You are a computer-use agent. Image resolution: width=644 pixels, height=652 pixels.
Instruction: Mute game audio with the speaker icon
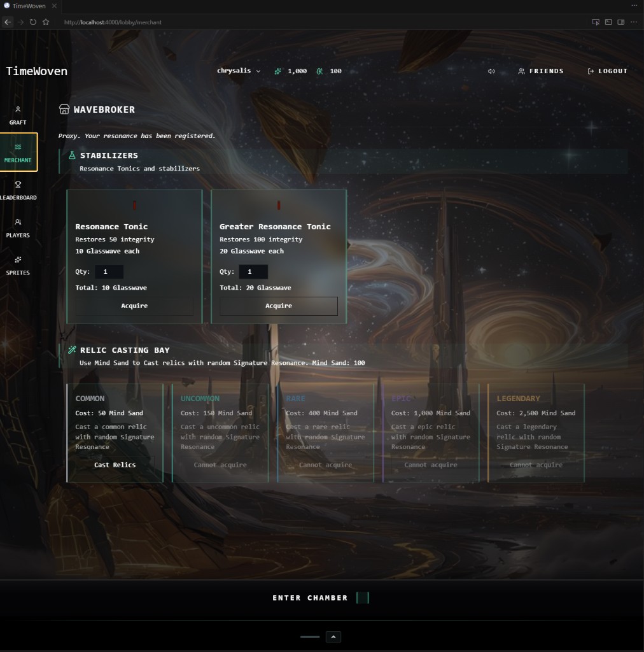click(x=490, y=71)
